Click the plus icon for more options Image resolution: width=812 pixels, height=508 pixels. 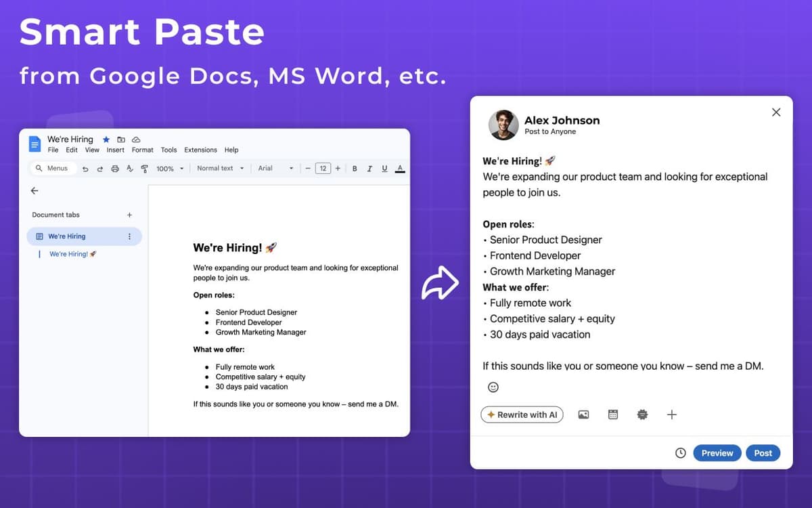(671, 415)
